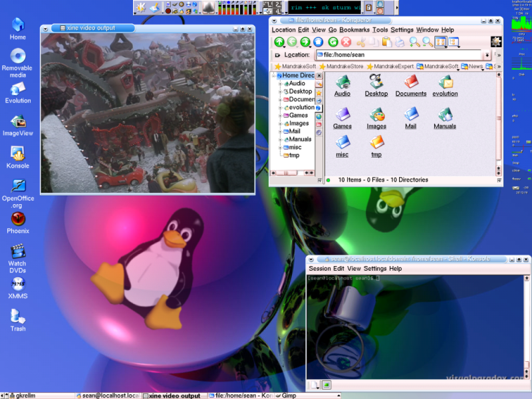The image size is (532, 399).
Task: Click the Print icon in Konqueror toolbar
Action: click(400, 42)
